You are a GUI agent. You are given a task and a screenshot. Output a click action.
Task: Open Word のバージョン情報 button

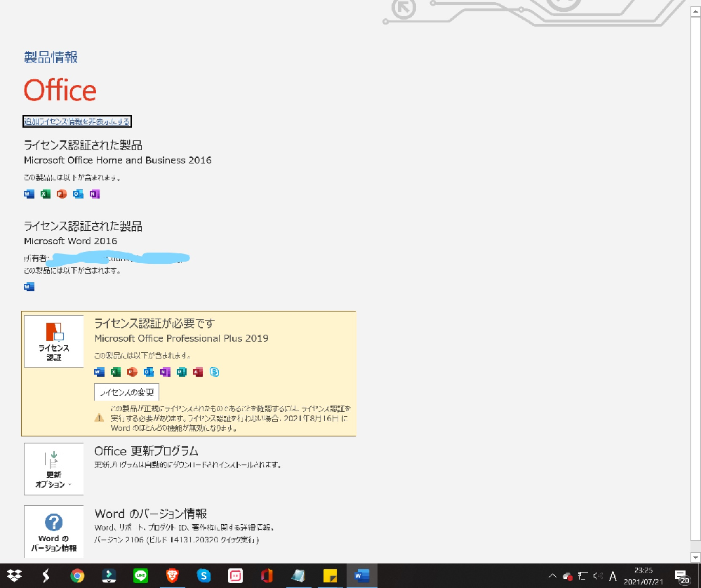(53, 532)
